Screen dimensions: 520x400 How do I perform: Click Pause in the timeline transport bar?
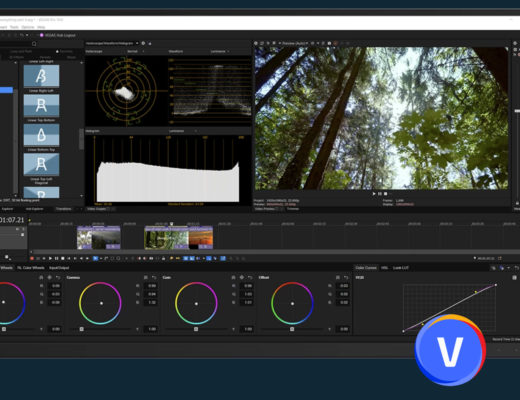pyautogui.click(x=56, y=258)
